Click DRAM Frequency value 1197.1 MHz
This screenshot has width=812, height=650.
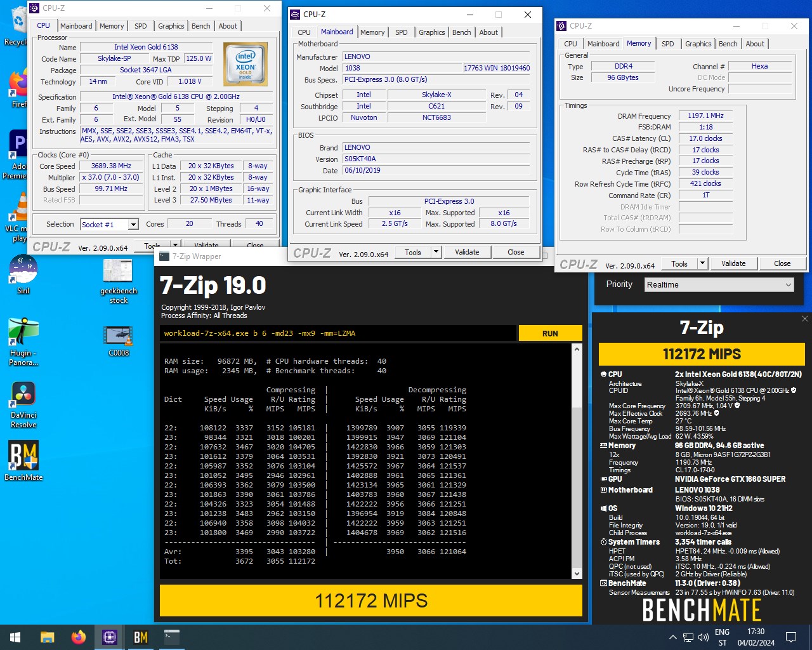click(705, 116)
